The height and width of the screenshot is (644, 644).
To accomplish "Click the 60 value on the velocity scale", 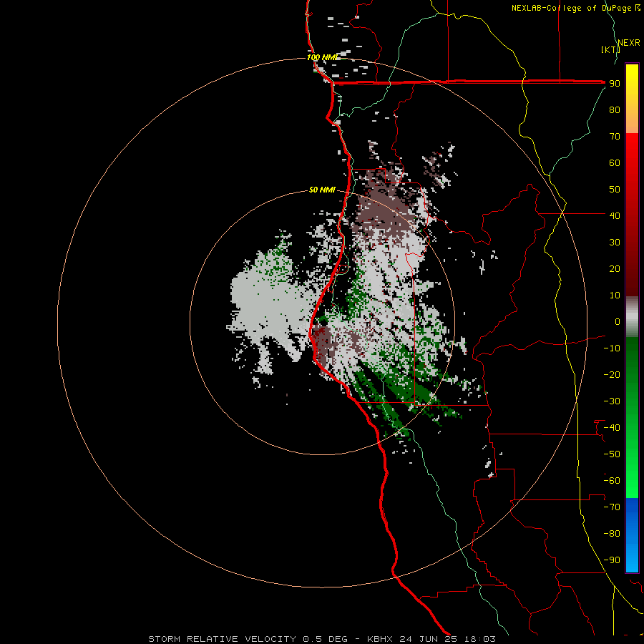I will tap(615, 163).
